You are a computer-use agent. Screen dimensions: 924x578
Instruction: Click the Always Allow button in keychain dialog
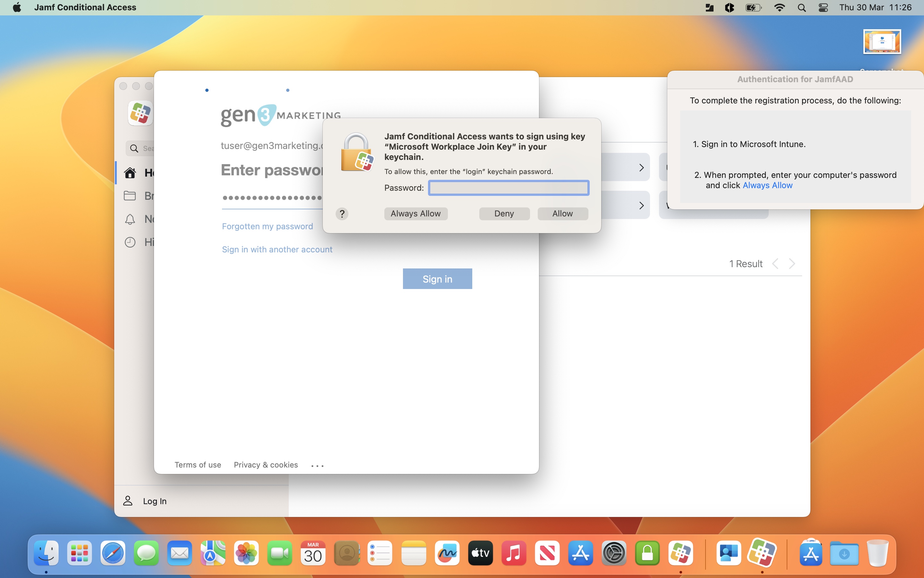pos(415,214)
